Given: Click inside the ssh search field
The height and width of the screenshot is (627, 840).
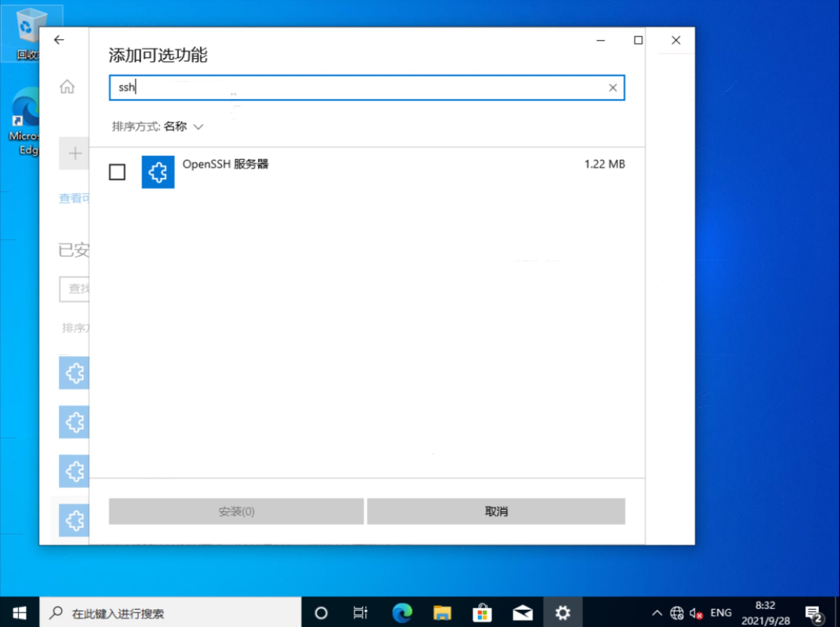Looking at the screenshot, I should 354,88.
